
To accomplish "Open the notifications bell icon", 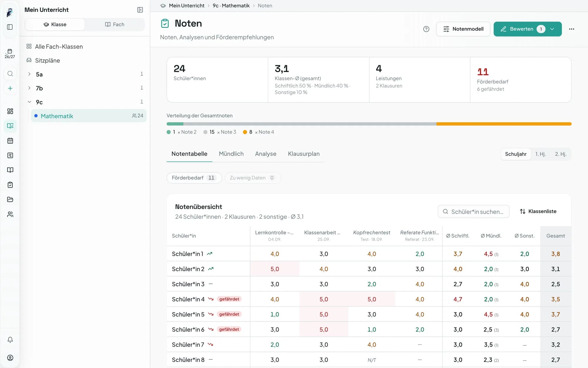I will tap(10, 340).
